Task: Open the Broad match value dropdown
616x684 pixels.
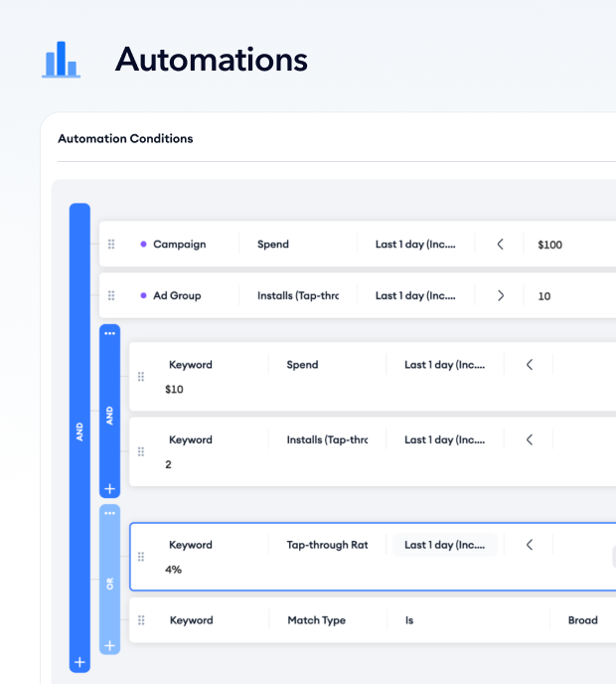Action: [x=583, y=620]
